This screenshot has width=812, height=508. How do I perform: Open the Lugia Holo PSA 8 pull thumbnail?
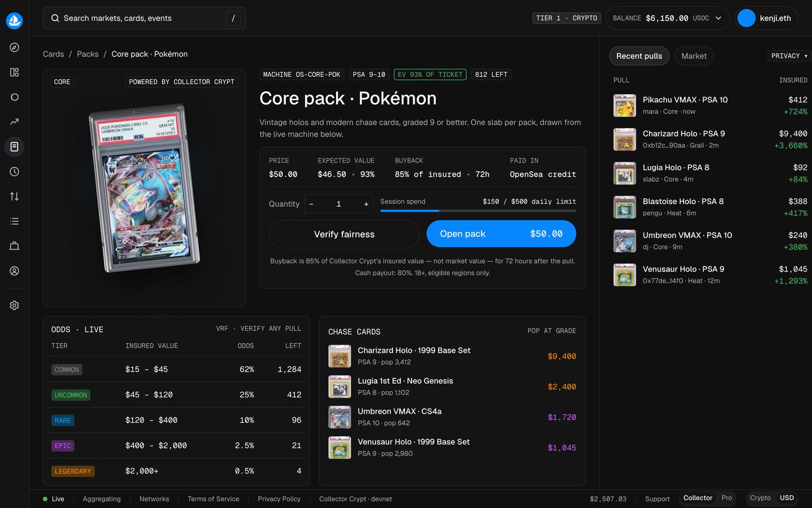[625, 173]
